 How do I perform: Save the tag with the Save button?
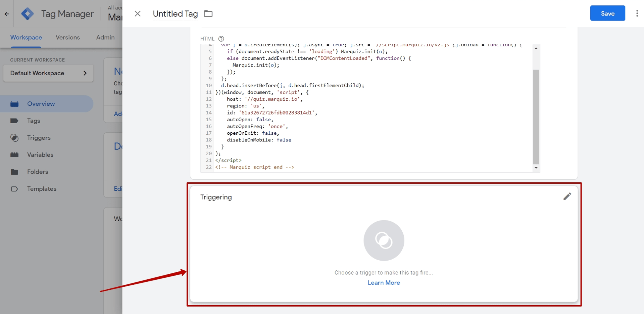607,13
